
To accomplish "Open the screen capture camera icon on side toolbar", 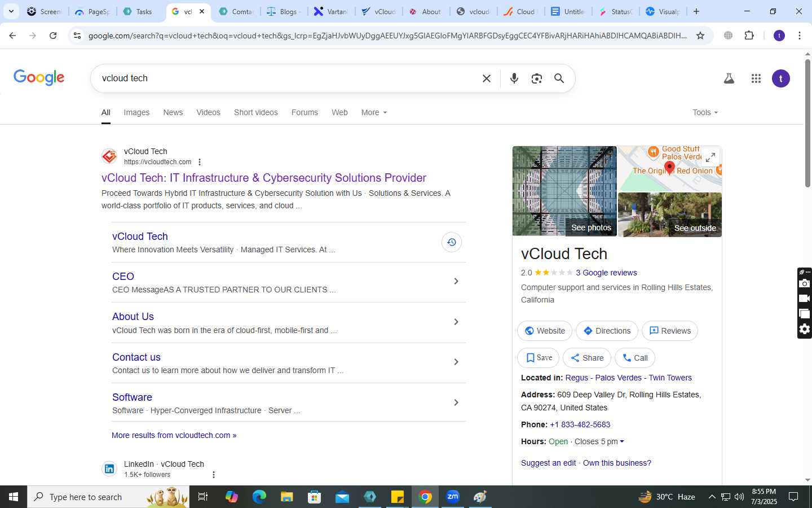I will point(805,283).
